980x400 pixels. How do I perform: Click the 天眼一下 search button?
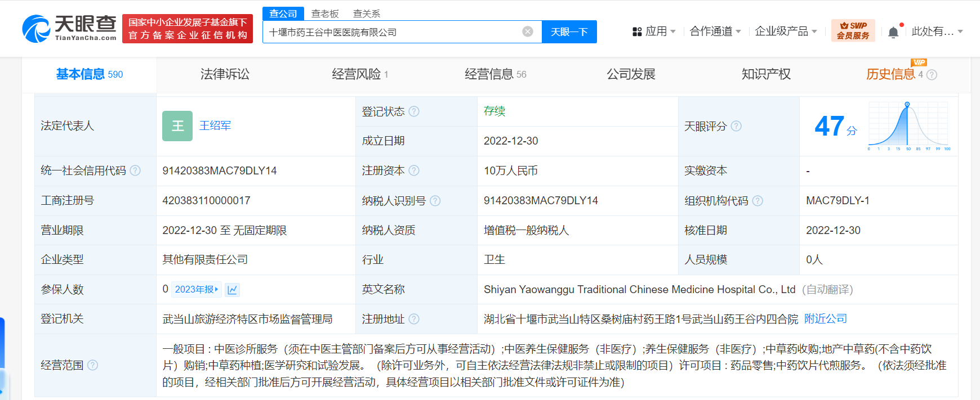point(569,32)
